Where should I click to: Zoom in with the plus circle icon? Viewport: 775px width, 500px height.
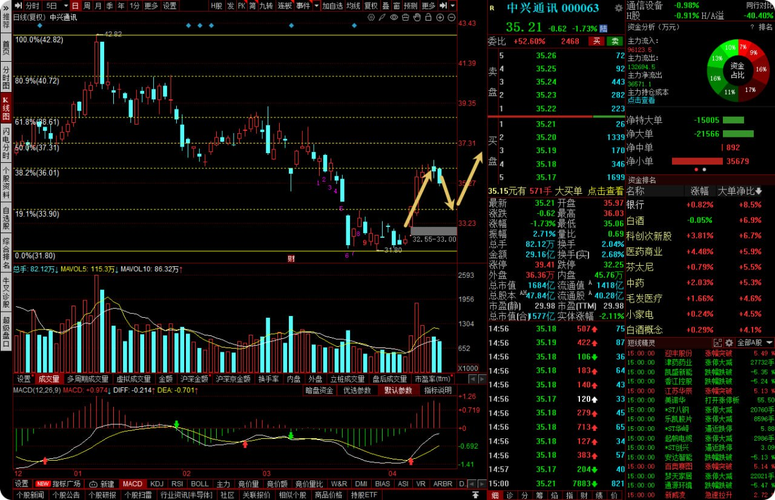point(440,17)
